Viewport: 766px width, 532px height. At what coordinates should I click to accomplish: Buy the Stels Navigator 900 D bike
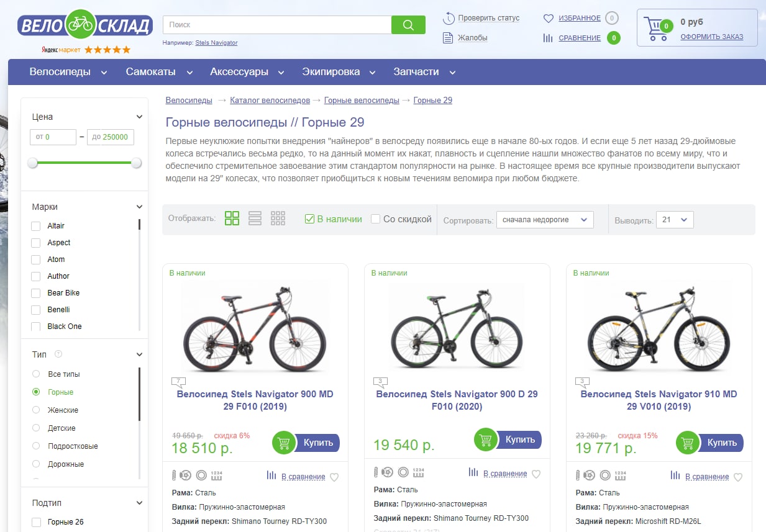508,440
